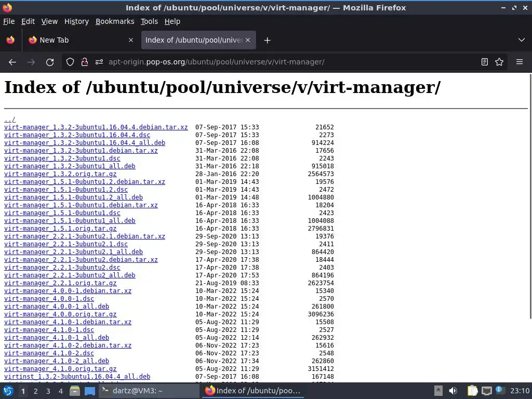Show the insecure connection lock info

pyautogui.click(x=85, y=62)
